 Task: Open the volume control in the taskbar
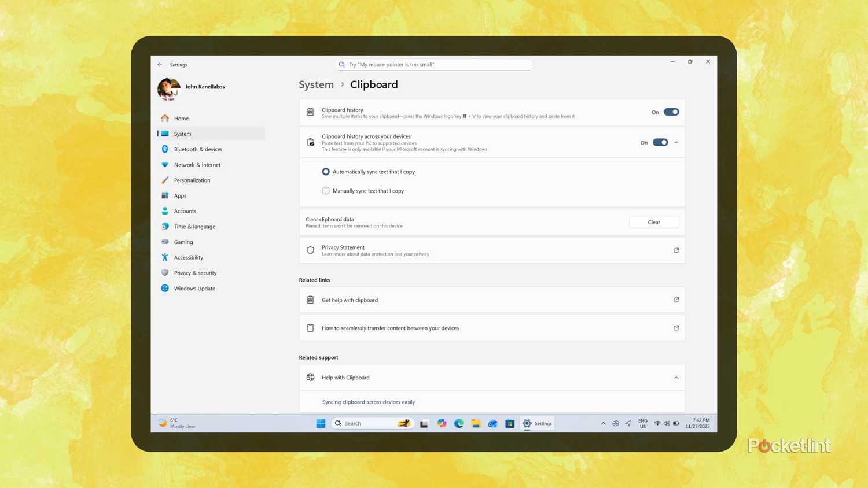click(667, 423)
